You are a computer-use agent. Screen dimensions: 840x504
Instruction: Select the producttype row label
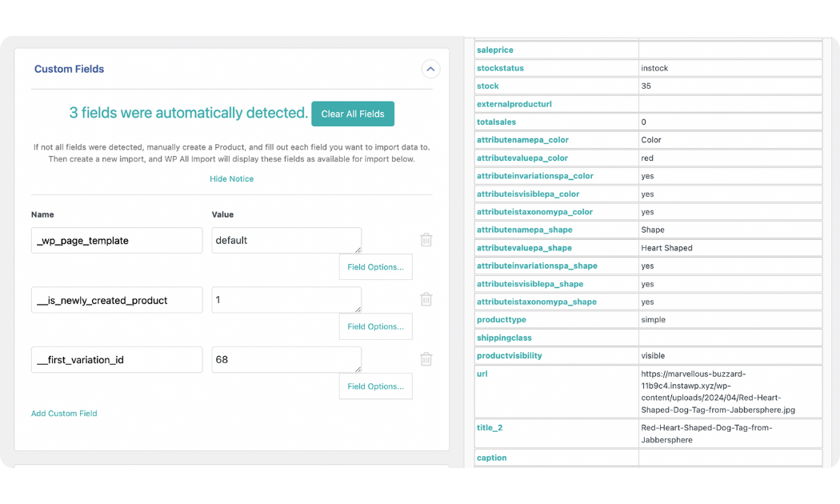pyautogui.click(x=501, y=320)
